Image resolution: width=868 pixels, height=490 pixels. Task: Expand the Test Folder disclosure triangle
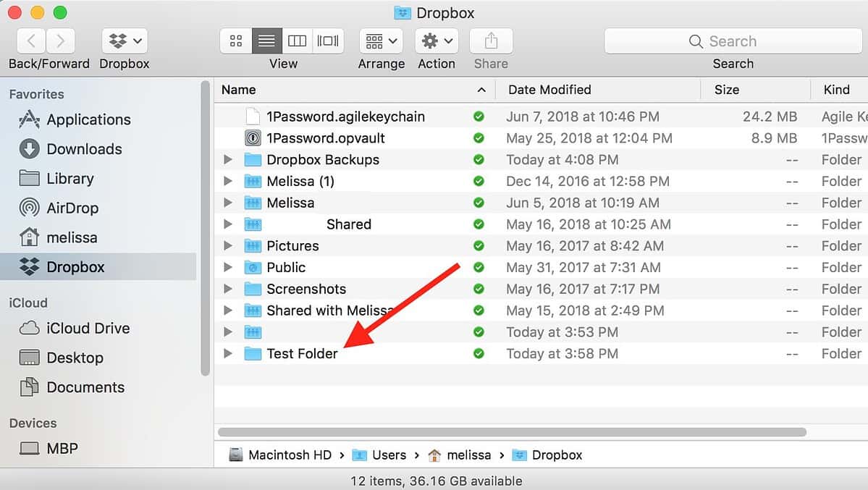pos(228,354)
